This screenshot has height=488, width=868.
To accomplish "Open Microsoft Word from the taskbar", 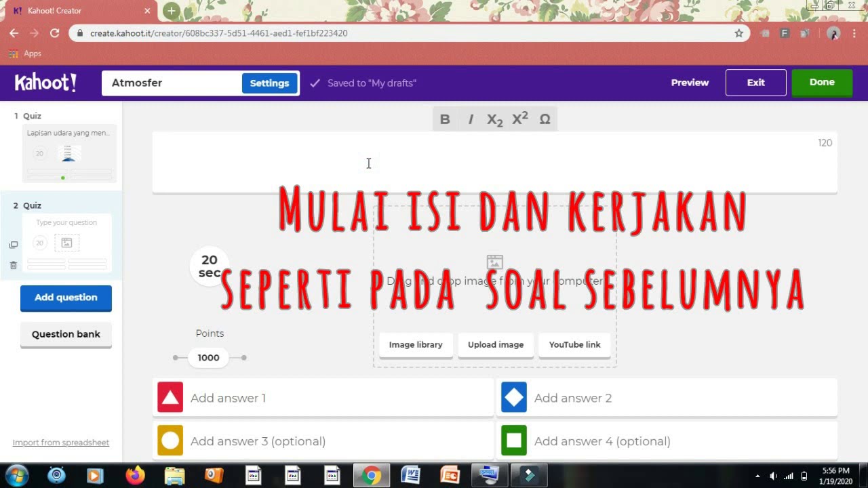I will point(410,475).
